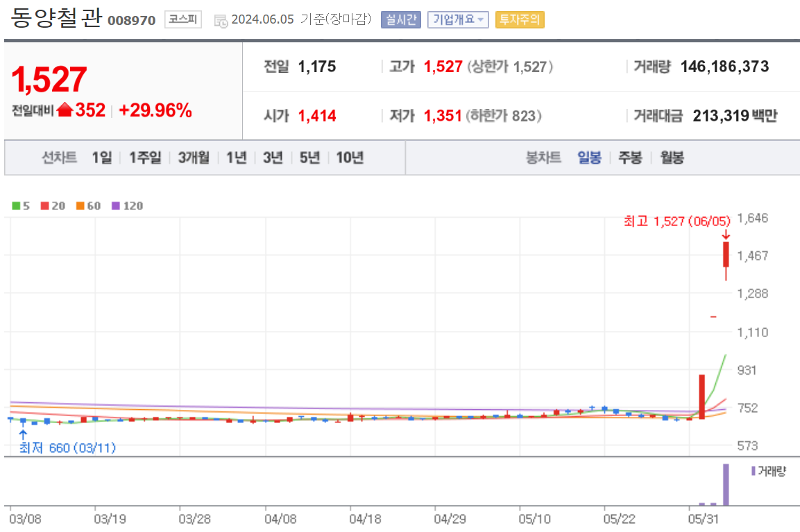Screen dimensions: 800x532
Task: Click the 상한가 1,527 upper limit text
Action: click(x=510, y=67)
